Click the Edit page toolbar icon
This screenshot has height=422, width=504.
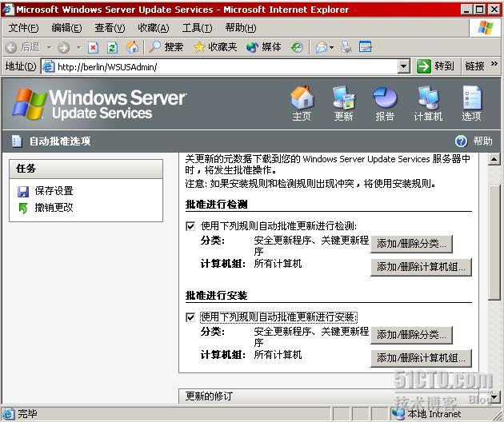coord(365,47)
